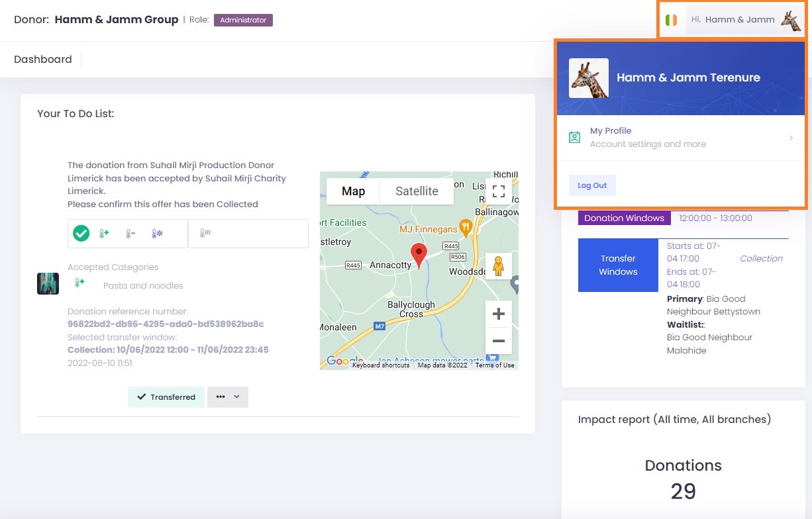The width and height of the screenshot is (812, 519).
Task: Mark the donation as Transferred
Action: coord(166,397)
